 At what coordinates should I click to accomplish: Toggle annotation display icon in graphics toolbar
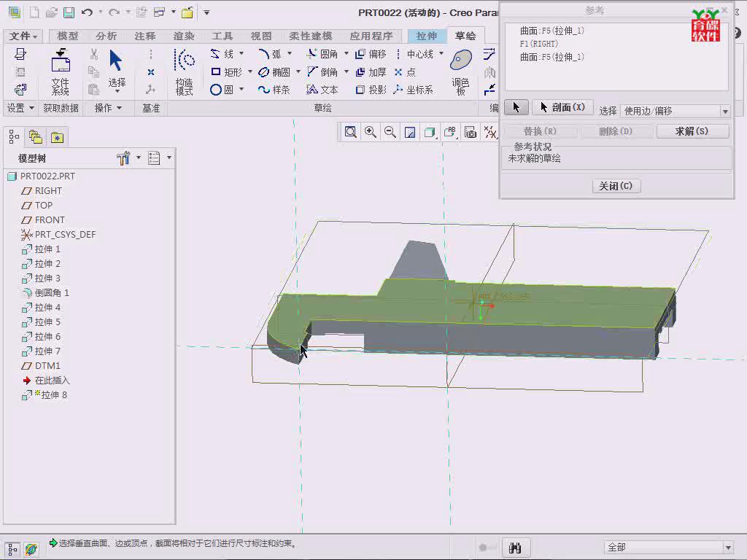click(x=450, y=132)
